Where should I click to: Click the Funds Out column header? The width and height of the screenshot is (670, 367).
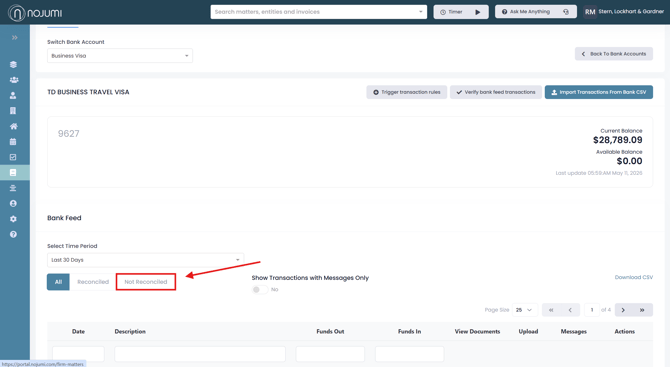(330, 332)
